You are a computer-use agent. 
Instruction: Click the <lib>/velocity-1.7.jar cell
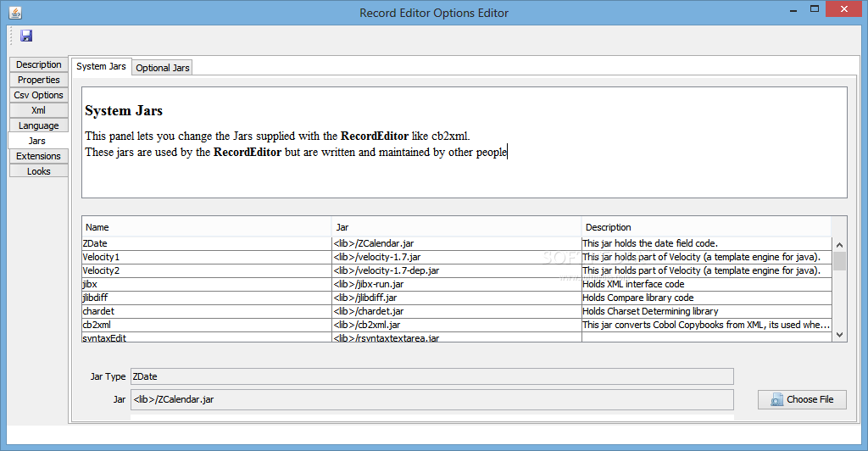(457, 258)
